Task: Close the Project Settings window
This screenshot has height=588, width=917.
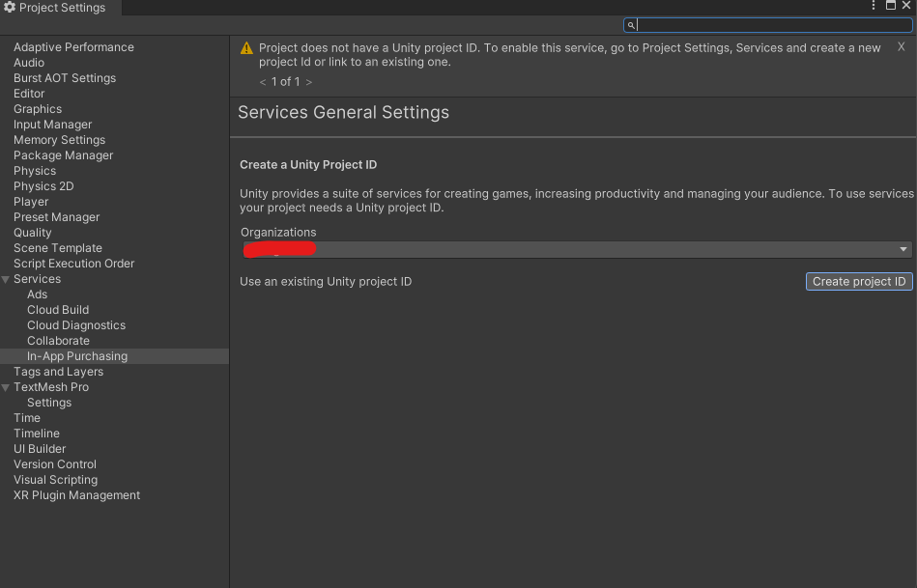Action: tap(906, 5)
